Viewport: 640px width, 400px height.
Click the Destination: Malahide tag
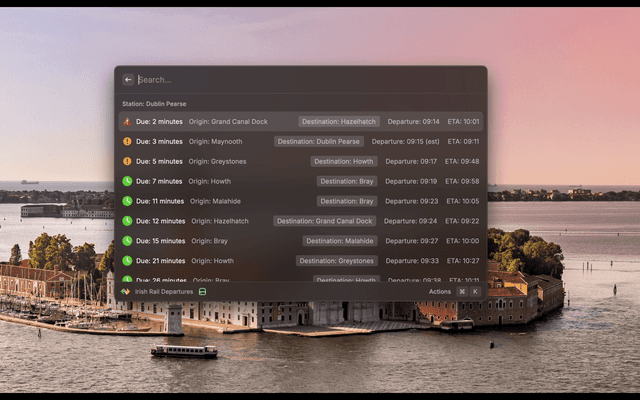pos(340,241)
